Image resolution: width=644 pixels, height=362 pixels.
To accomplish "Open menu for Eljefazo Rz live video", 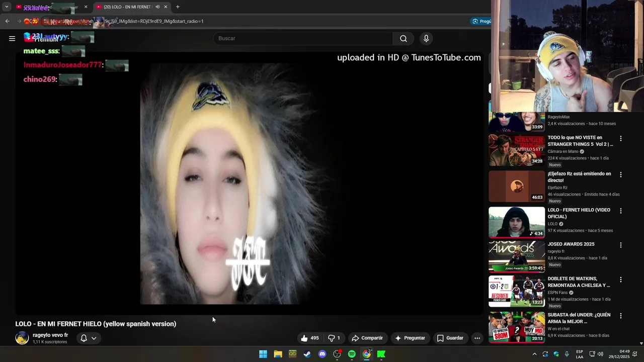I will tap(620, 174).
